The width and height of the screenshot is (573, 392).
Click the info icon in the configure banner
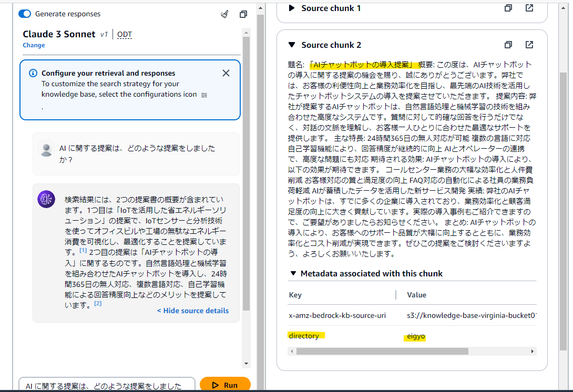pos(33,73)
